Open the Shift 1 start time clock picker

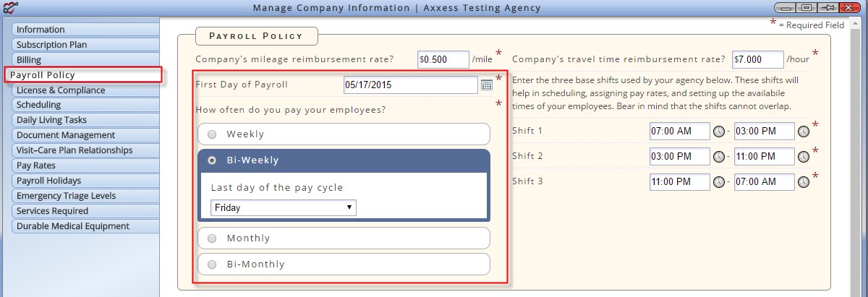(719, 132)
